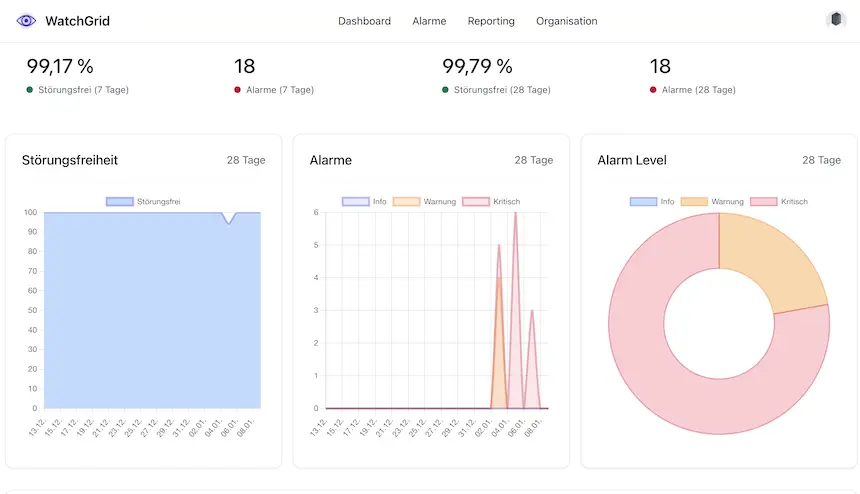Open the user avatar menu
Image resolution: width=860 pixels, height=494 pixels.
pos(836,20)
